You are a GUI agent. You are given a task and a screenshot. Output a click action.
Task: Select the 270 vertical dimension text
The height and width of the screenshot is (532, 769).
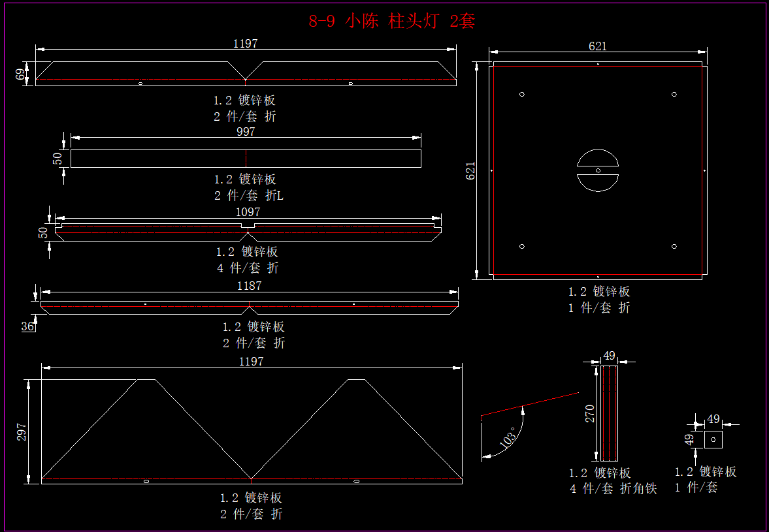click(590, 413)
